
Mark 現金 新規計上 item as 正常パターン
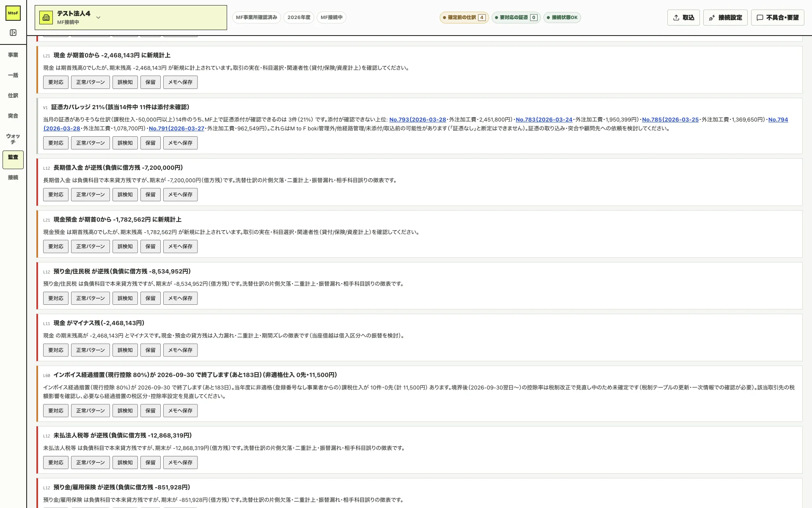click(91, 82)
